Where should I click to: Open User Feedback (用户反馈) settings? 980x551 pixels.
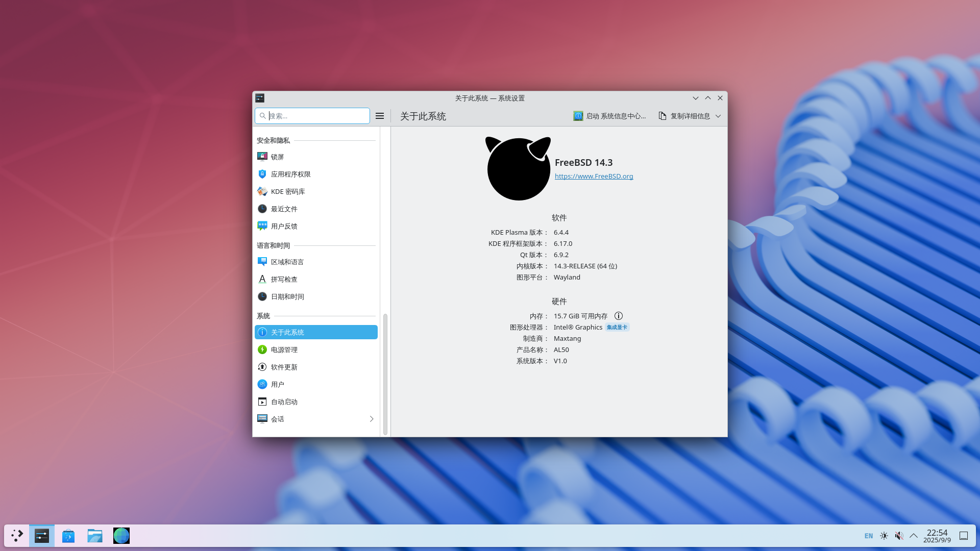[316, 226]
